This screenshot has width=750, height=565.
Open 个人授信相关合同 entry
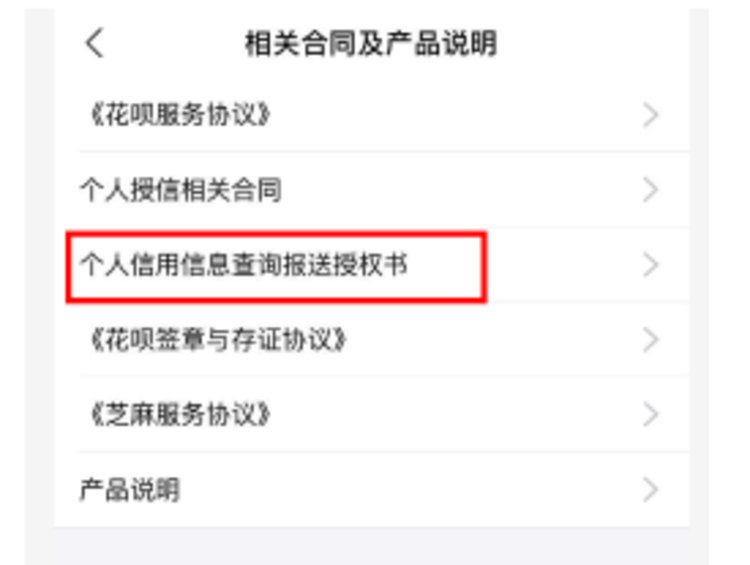coord(180,190)
